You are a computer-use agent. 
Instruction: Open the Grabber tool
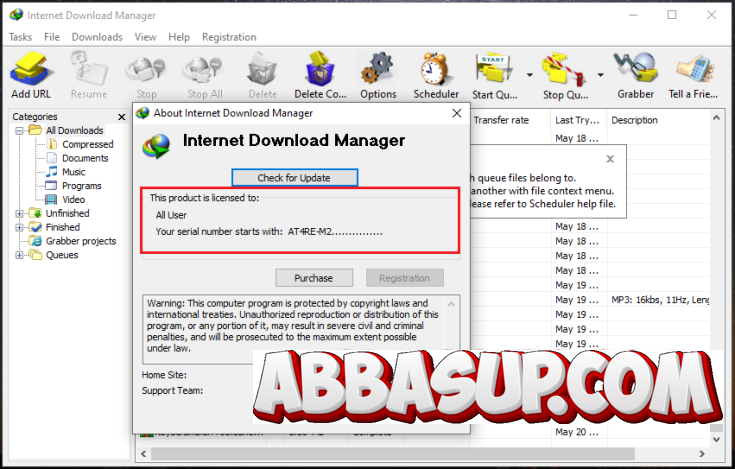[635, 76]
